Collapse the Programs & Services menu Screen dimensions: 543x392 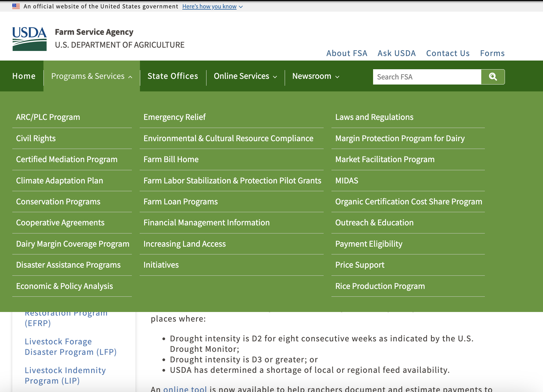click(x=92, y=76)
